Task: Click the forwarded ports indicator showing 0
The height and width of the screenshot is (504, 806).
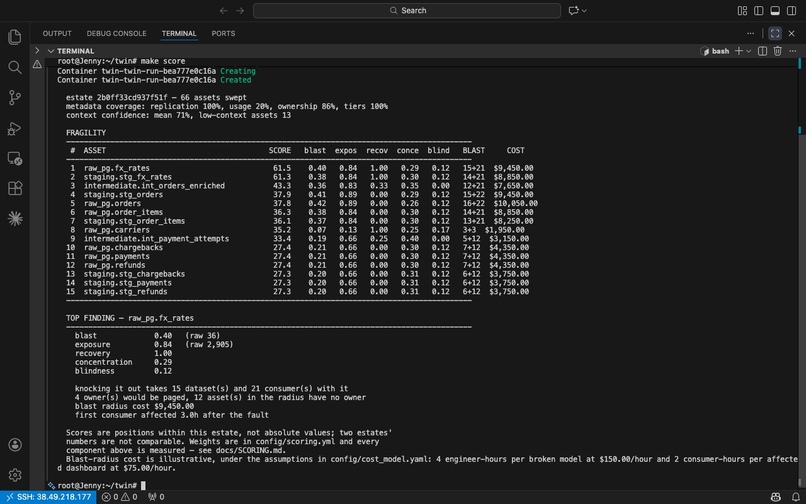Action: pos(156,497)
